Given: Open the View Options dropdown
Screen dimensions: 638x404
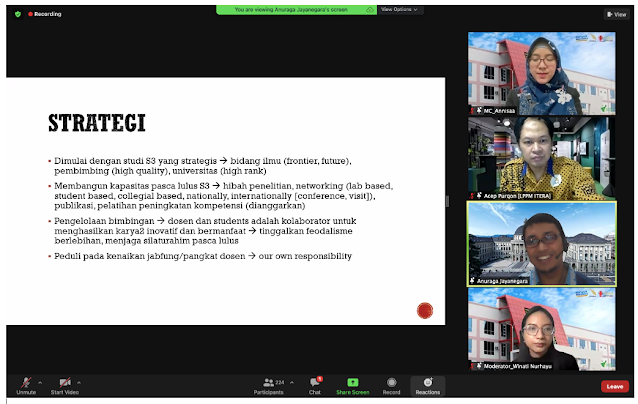Looking at the screenshot, I should click(400, 9).
